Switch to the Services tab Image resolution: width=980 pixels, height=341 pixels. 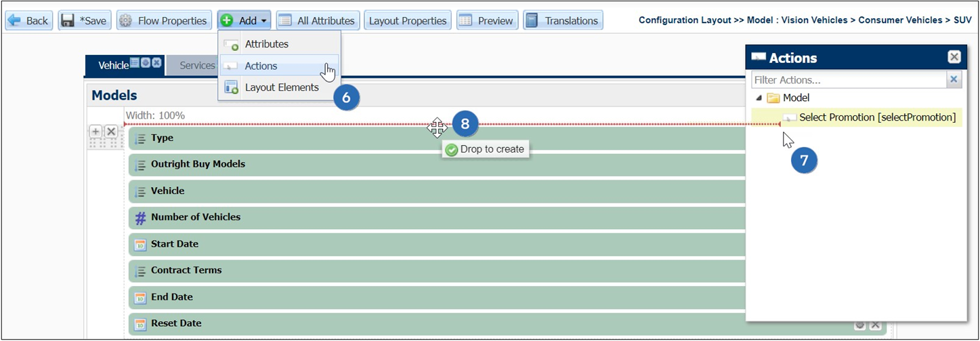(x=197, y=66)
